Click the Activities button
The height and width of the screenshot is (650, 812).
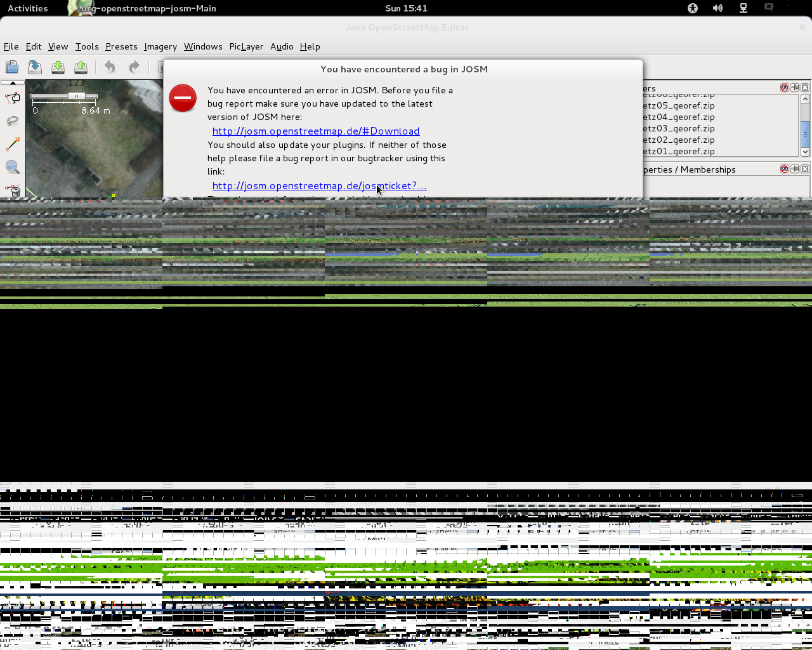pos(27,8)
